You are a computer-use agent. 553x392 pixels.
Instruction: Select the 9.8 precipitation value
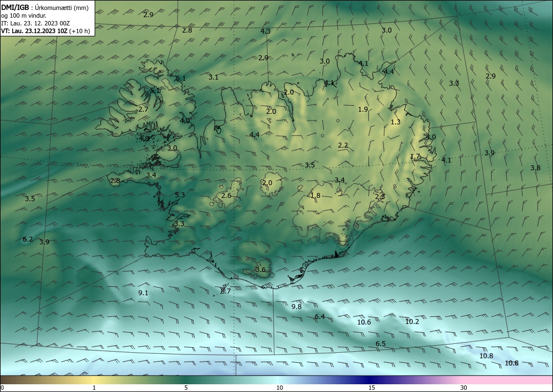(296, 307)
